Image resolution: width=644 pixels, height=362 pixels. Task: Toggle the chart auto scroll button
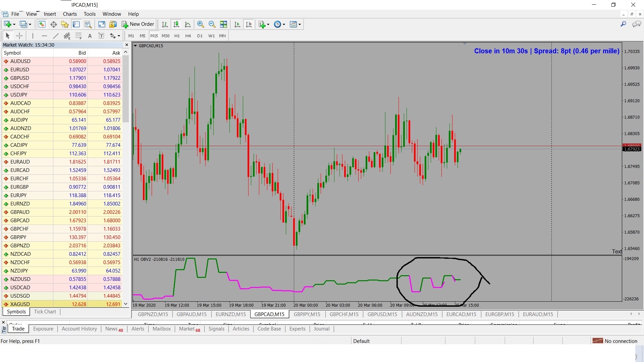point(237,24)
